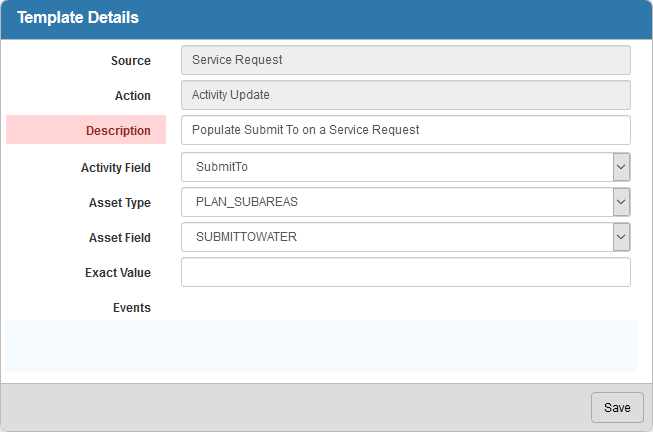Click the Action label
This screenshot has height=432, width=653.
[133, 95]
